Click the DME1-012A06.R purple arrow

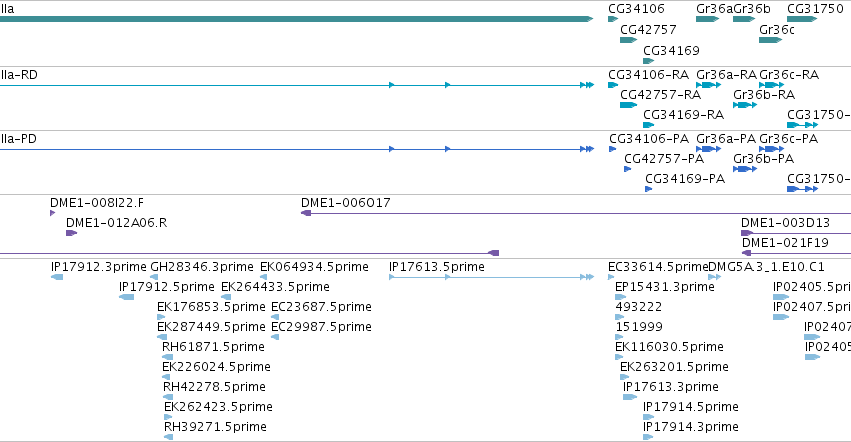click(x=71, y=233)
